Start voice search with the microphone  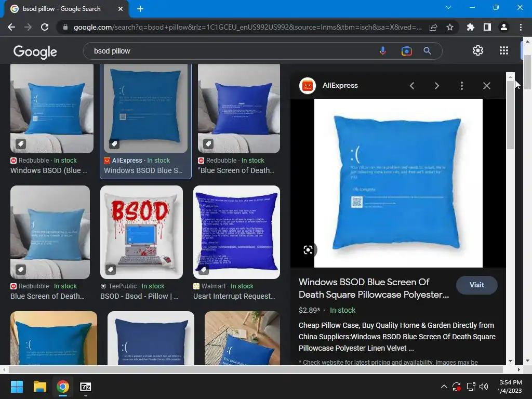click(383, 51)
